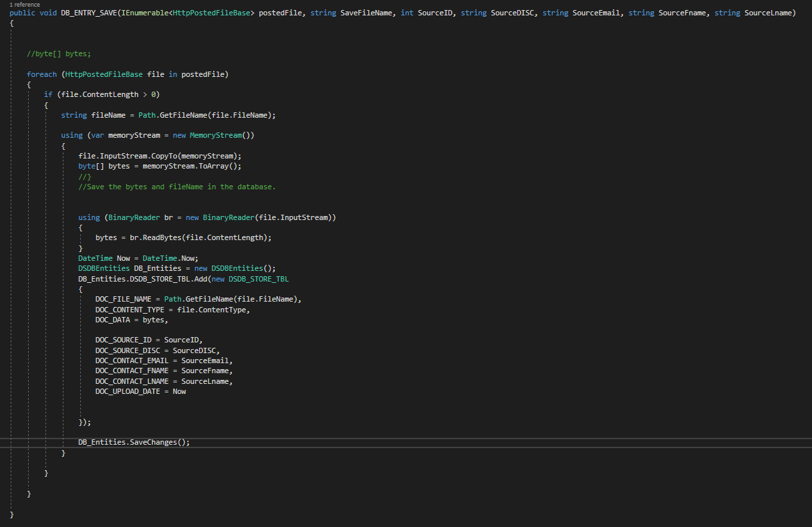
Task: Click the "void" return type keyword
Action: coord(48,13)
